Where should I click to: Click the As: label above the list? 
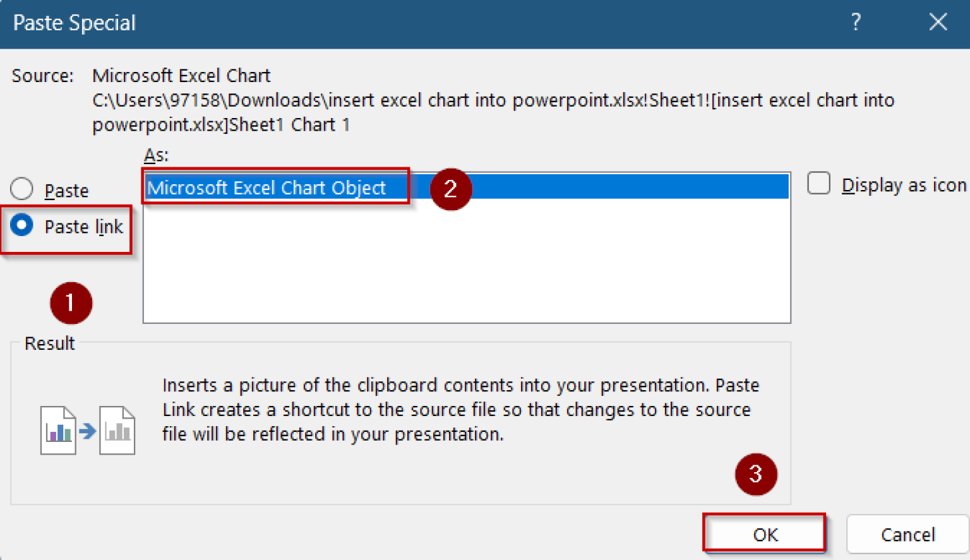[155, 155]
